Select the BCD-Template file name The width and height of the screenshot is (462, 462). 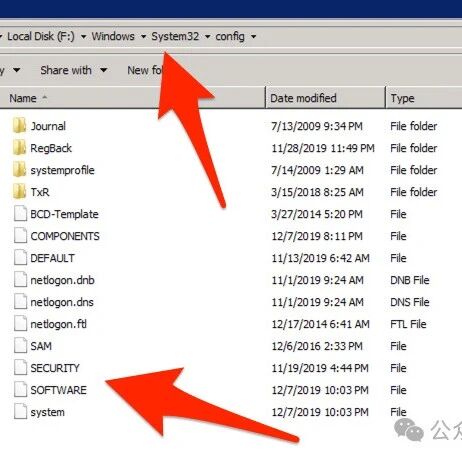64,214
